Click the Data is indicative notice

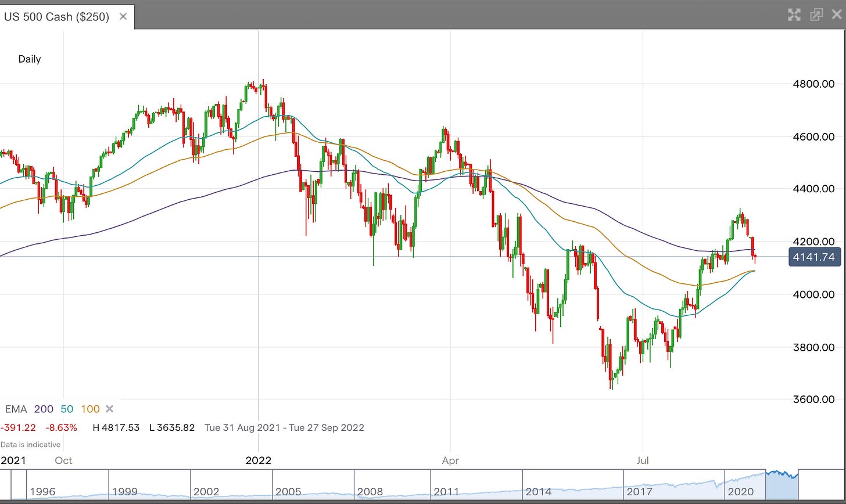(30, 444)
